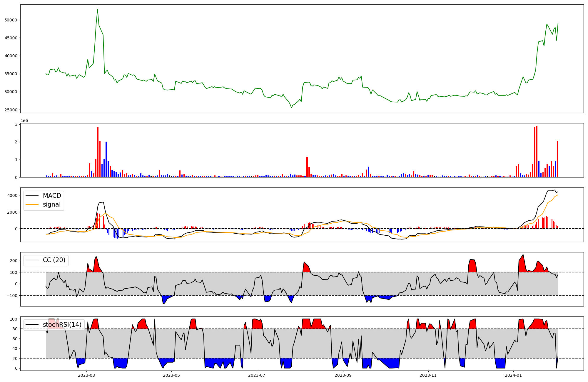This screenshot has height=382, width=588.
Task: Click the 2000 tick on MACD axis
Action: point(12,212)
